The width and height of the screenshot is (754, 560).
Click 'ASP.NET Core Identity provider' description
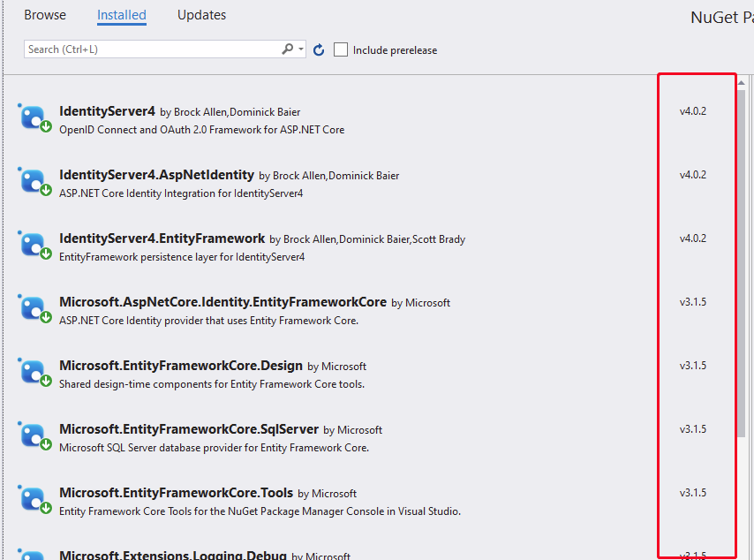coord(208,321)
